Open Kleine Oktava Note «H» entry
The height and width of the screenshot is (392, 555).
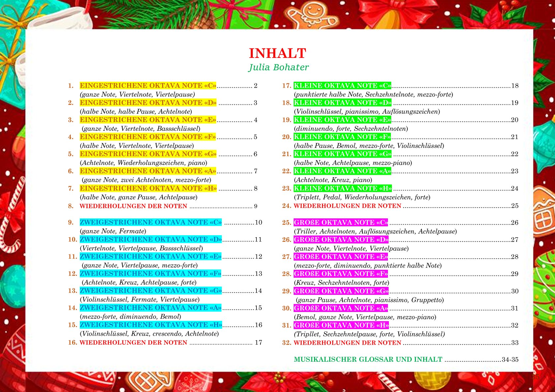tap(342, 188)
